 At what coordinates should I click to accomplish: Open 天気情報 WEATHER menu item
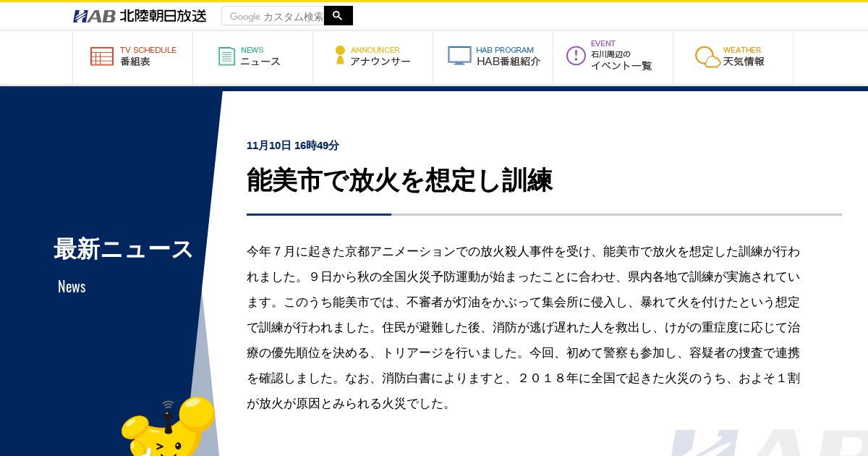point(733,57)
